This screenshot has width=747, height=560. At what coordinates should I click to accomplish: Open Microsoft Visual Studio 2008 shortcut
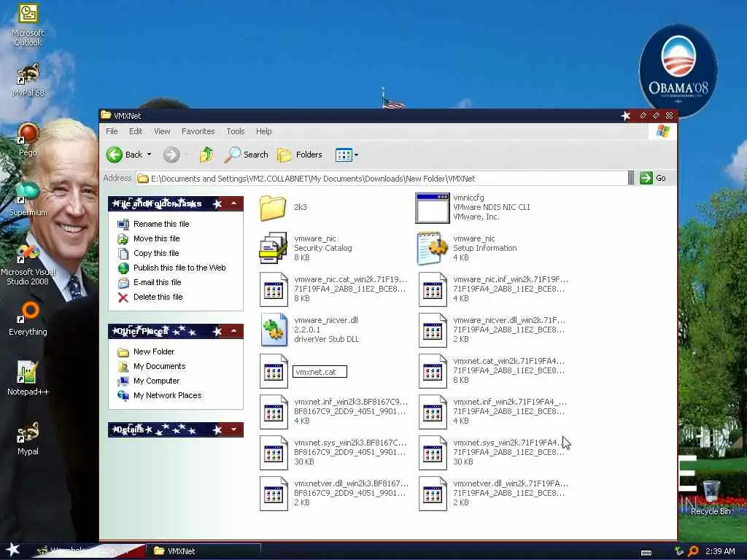28,264
